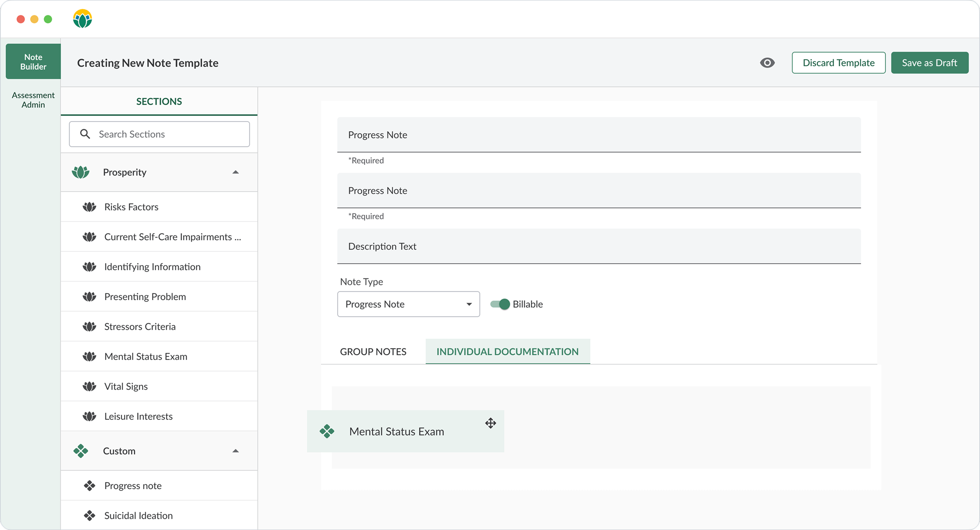Click the Prosperity lotus icon in sidebar
The height and width of the screenshot is (530, 980).
coord(80,172)
